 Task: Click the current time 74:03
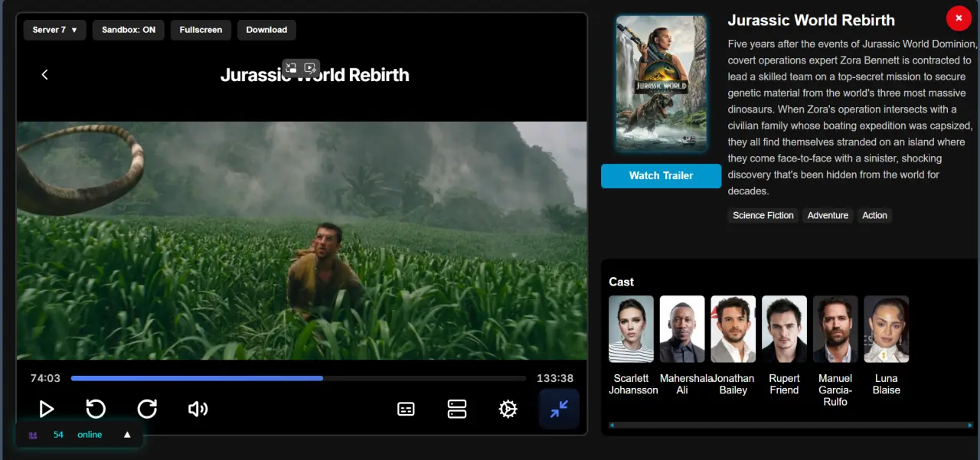tap(45, 378)
